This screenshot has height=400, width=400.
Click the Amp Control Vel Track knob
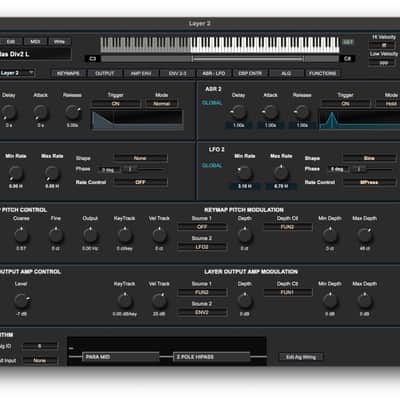tap(159, 301)
